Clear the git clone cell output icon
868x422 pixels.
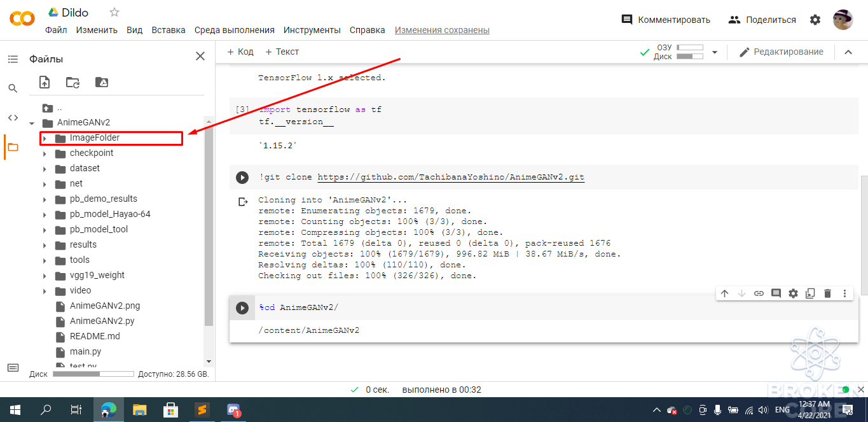click(x=242, y=202)
